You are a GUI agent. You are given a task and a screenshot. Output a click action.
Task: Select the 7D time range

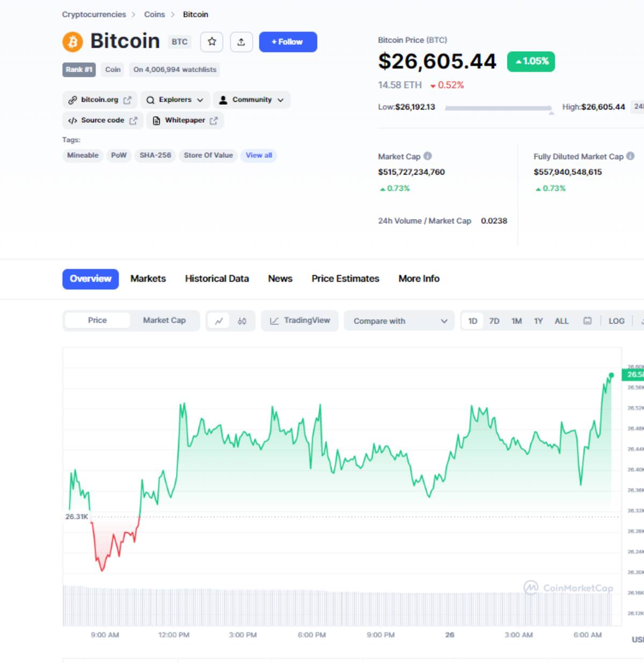494,321
